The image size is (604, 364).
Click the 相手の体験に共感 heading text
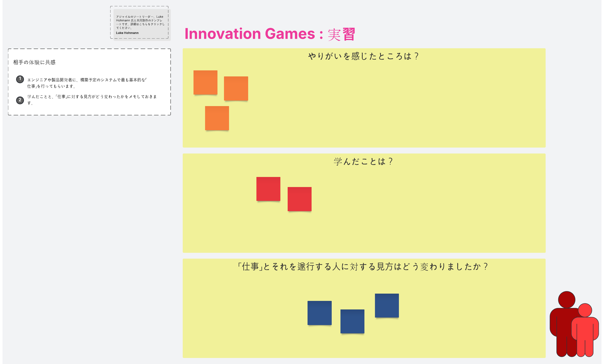(34, 62)
